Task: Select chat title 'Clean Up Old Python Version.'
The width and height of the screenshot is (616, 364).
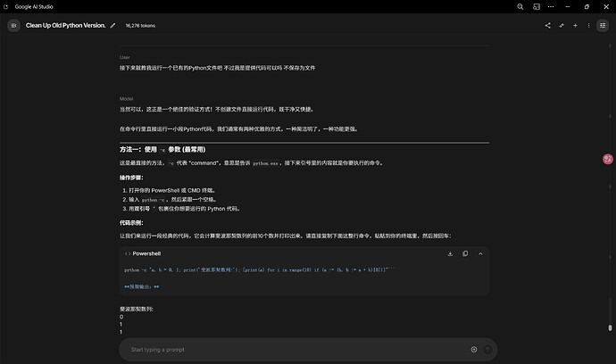Action: [65, 26]
